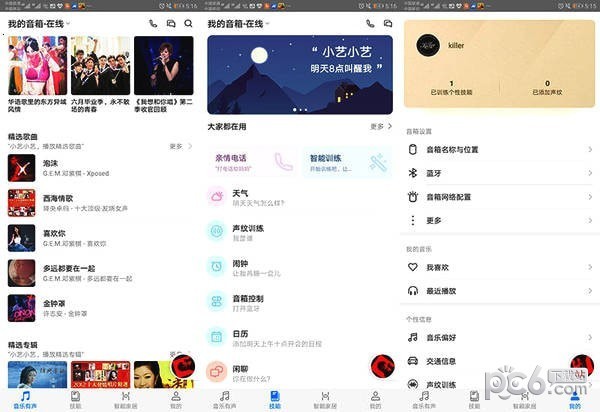
Task: Tap the killer profile avatar
Action: 428,45
